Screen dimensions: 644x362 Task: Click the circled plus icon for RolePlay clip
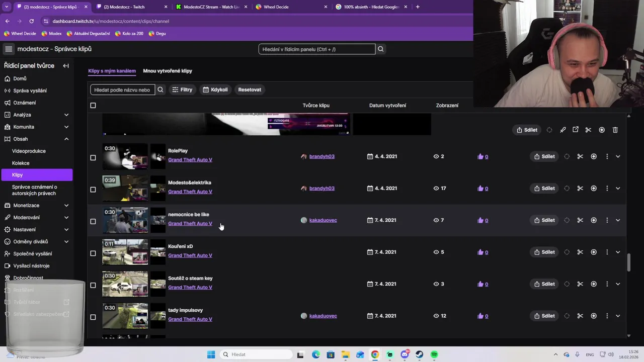coord(594,156)
